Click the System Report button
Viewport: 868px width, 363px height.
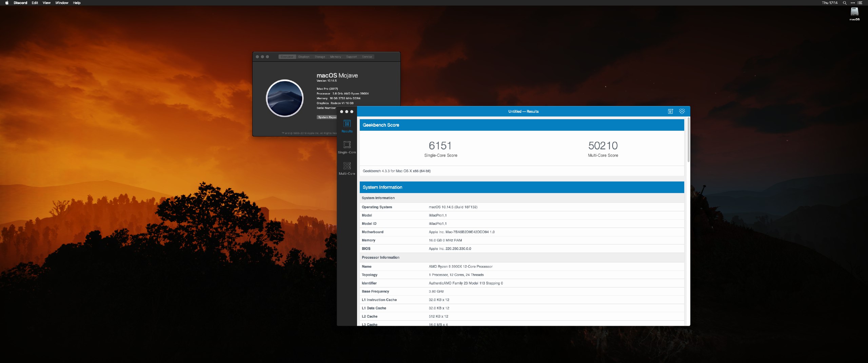point(327,117)
